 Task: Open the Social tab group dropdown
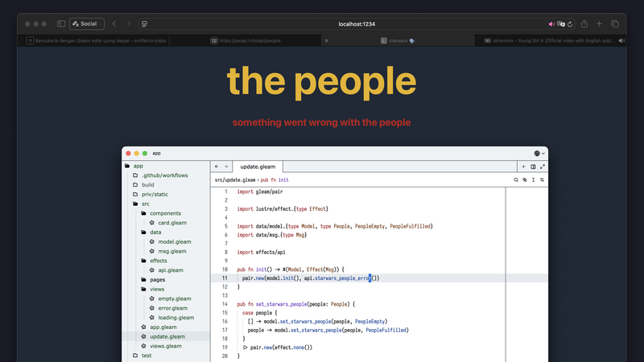87,24
